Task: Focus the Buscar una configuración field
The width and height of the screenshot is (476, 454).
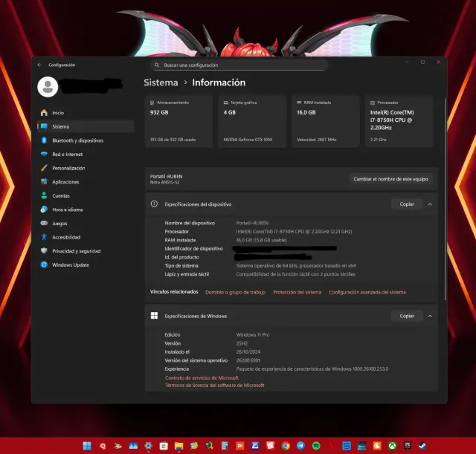Action: [239, 65]
